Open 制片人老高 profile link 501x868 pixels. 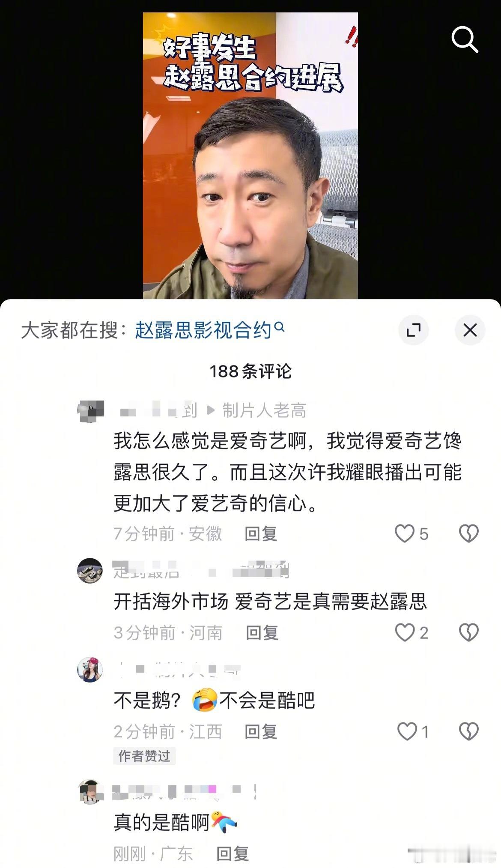coord(264,411)
